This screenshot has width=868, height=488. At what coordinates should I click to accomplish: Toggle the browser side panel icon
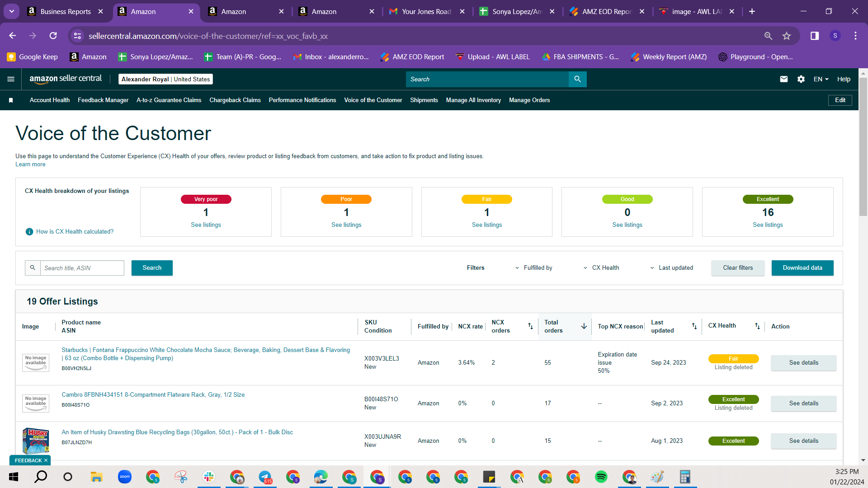click(x=815, y=36)
